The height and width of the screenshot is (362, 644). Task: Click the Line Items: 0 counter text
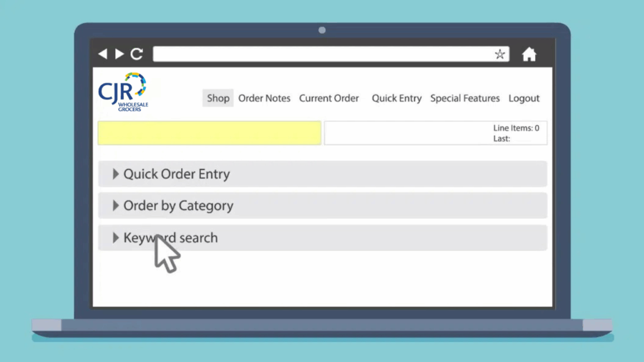point(516,128)
